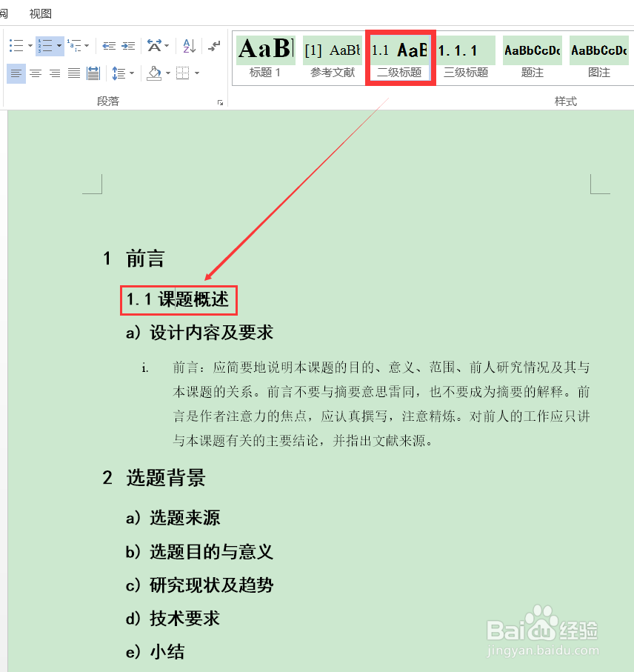Show paragraph marks with the pilcrow icon
This screenshot has height=672, width=634.
[213, 45]
